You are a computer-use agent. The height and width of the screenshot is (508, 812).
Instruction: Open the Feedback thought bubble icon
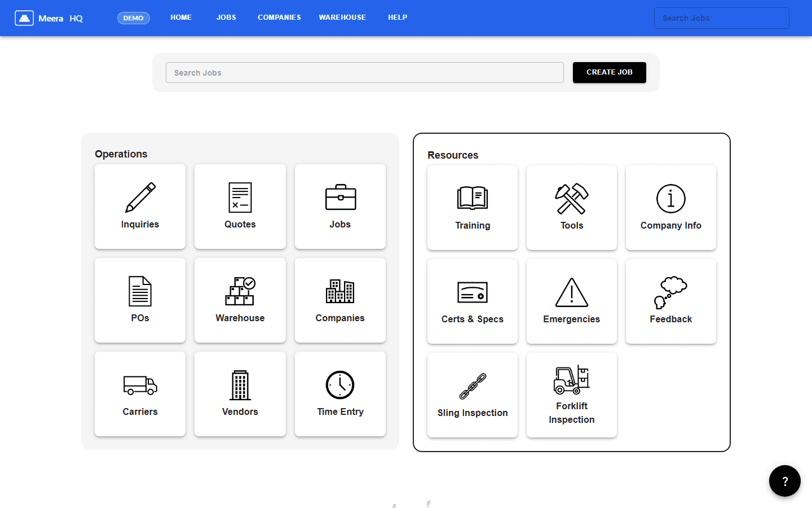pyautogui.click(x=670, y=292)
